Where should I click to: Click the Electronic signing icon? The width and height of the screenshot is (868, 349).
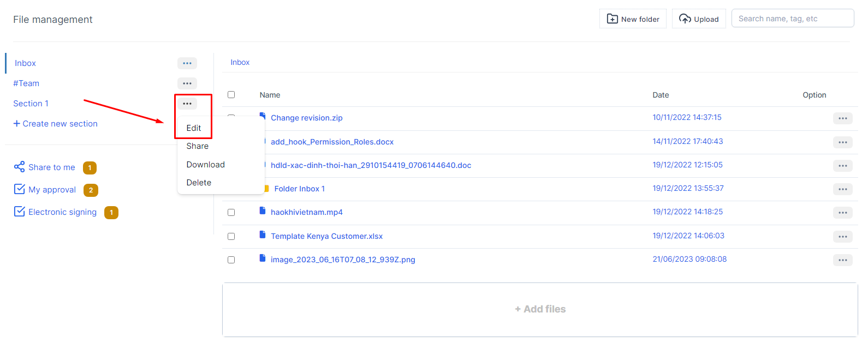[20, 212]
